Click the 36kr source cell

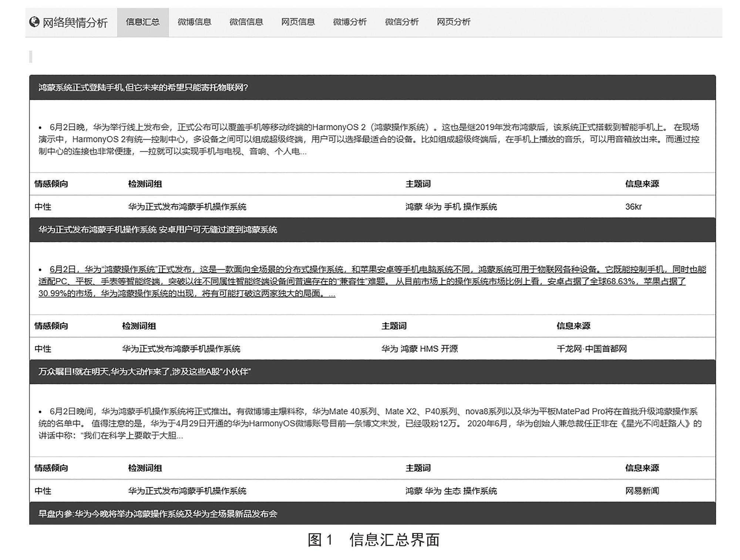coord(633,207)
